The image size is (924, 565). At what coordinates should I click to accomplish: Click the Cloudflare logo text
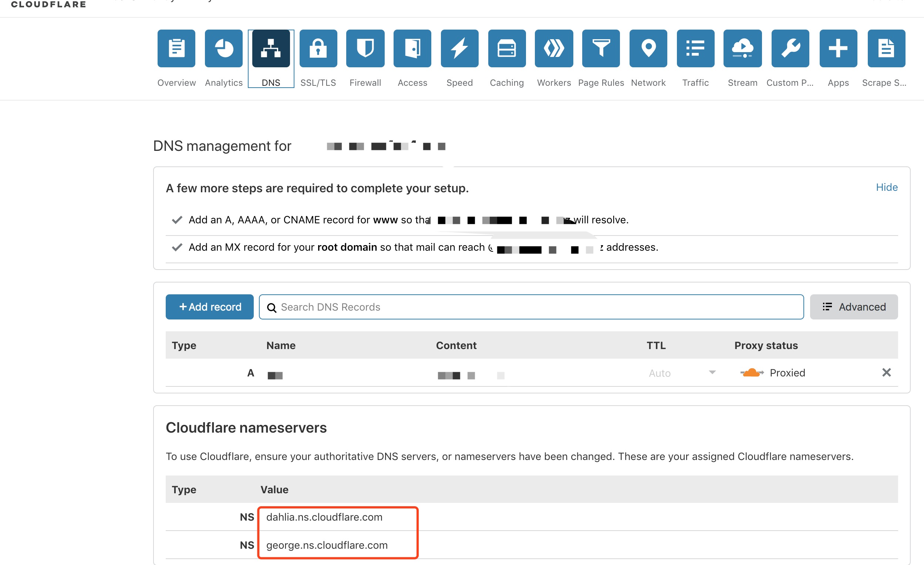48,4
